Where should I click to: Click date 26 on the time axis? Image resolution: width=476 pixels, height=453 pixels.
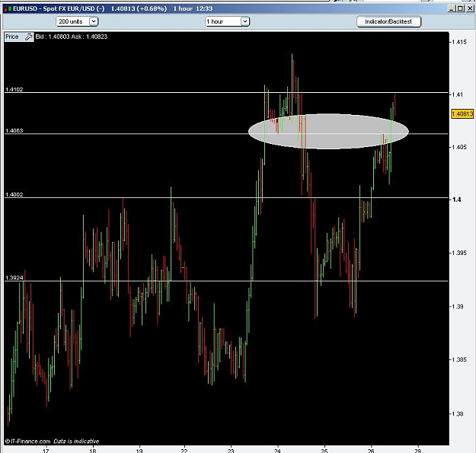[371, 450]
